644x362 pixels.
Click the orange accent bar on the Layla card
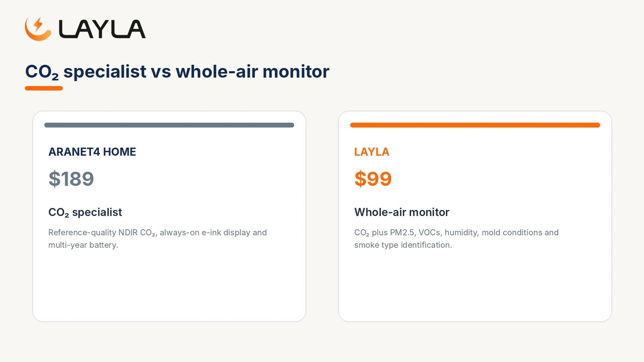pyautogui.click(x=475, y=125)
